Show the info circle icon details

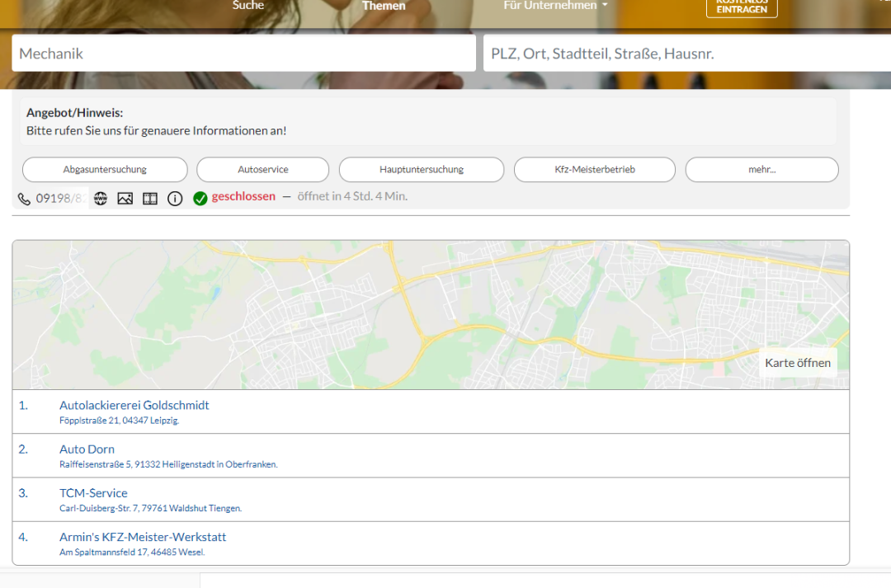coord(175,198)
